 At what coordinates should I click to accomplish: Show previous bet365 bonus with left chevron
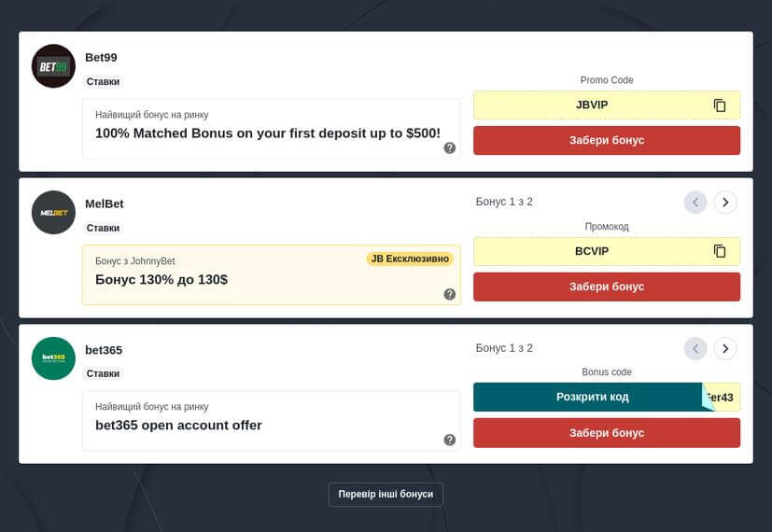point(695,348)
